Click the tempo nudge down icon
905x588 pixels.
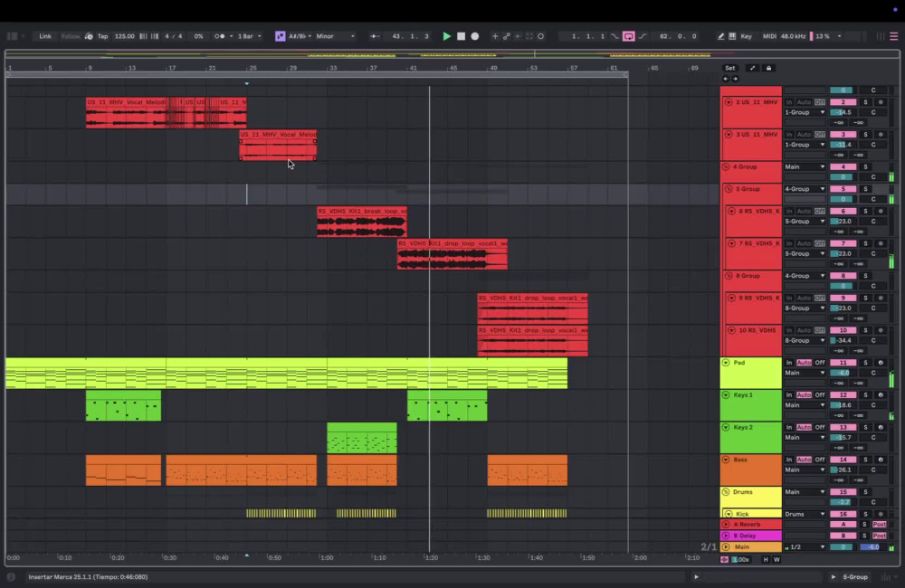click(x=143, y=36)
